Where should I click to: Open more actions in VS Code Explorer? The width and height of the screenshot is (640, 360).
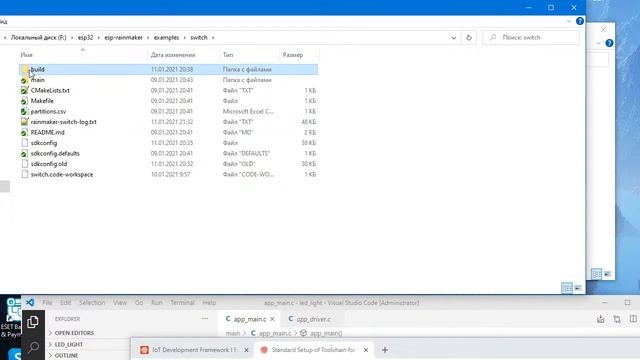pyautogui.click(x=205, y=319)
